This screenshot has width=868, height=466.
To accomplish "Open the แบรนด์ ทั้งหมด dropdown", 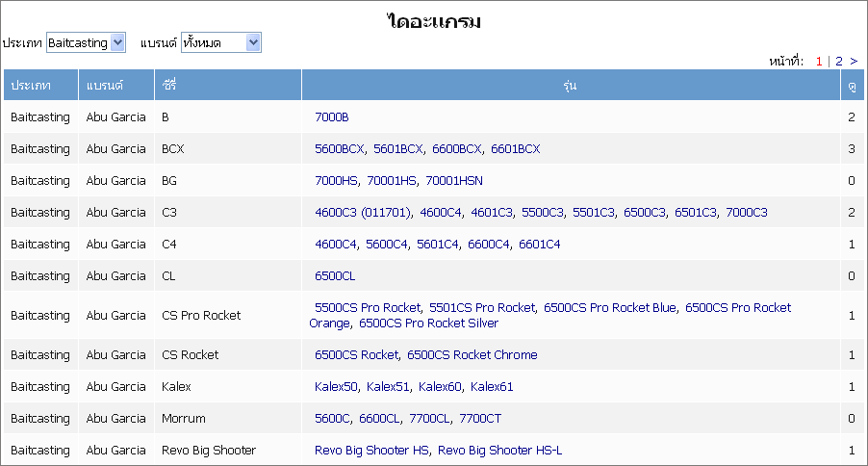I will (221, 42).
